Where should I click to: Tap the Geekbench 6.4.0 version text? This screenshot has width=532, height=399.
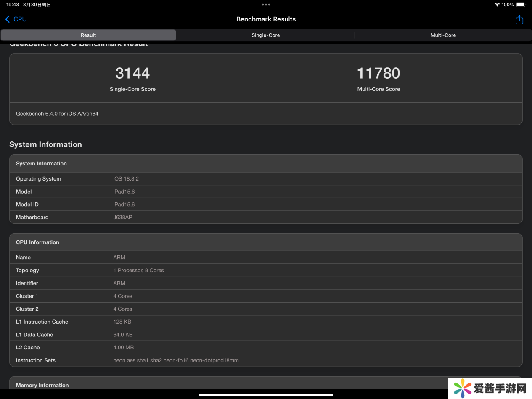point(57,114)
